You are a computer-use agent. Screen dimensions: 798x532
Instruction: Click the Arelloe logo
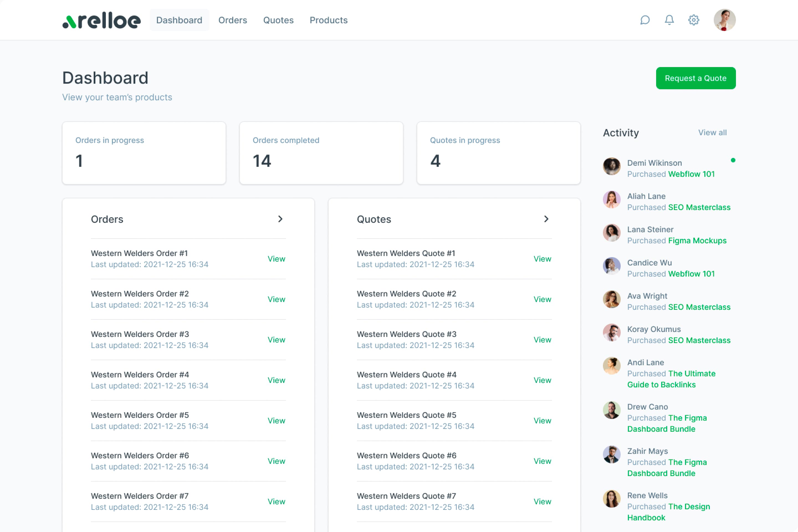pyautogui.click(x=101, y=21)
